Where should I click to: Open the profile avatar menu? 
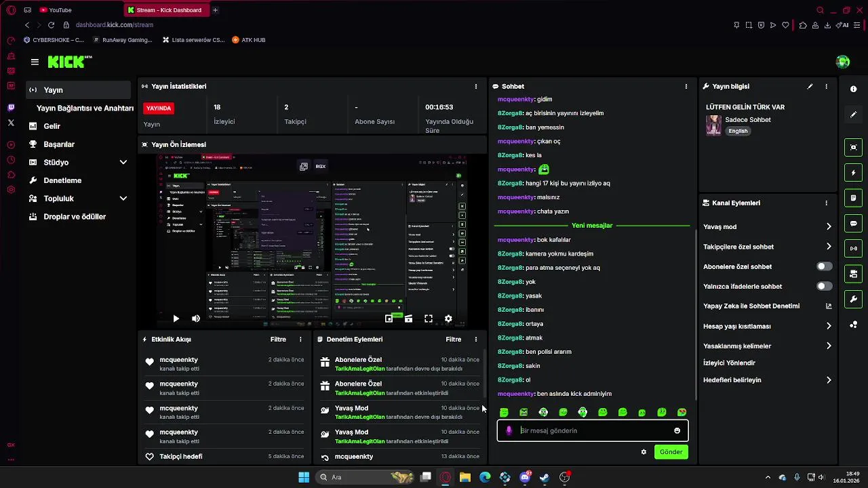(843, 62)
